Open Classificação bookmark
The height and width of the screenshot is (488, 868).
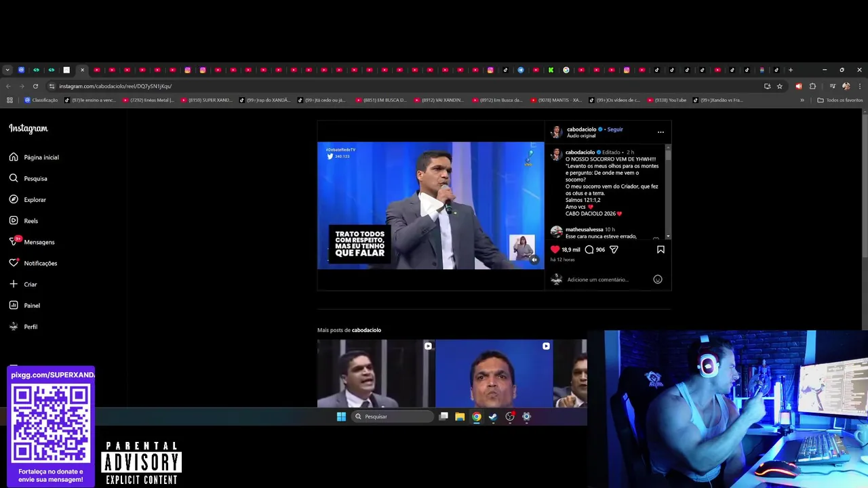coord(41,100)
